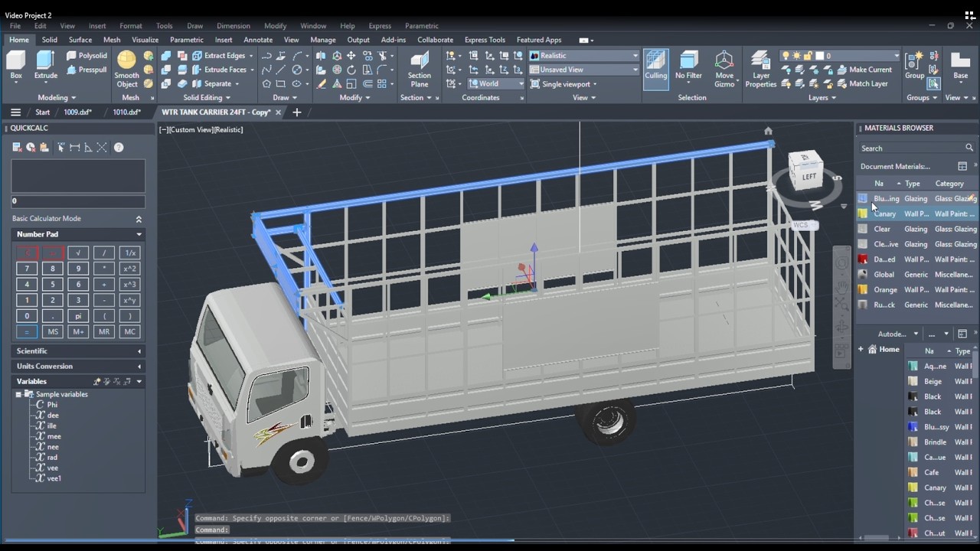Click the MS memory store key
980x551 pixels.
tap(52, 331)
